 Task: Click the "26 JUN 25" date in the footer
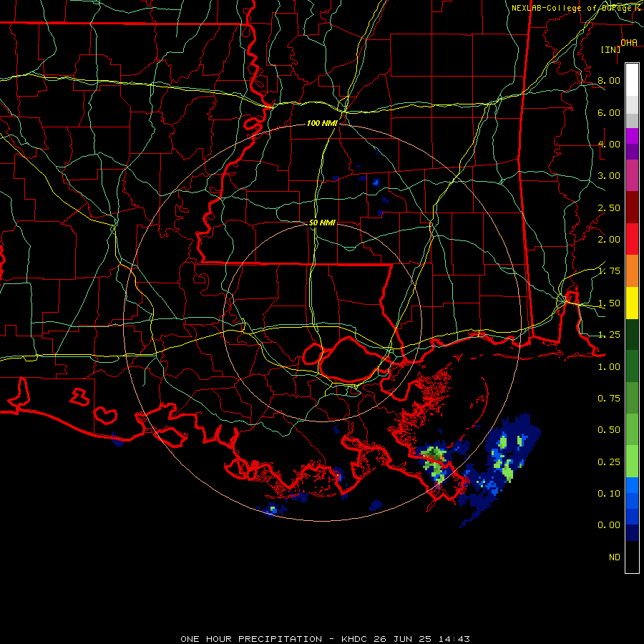pos(402,639)
